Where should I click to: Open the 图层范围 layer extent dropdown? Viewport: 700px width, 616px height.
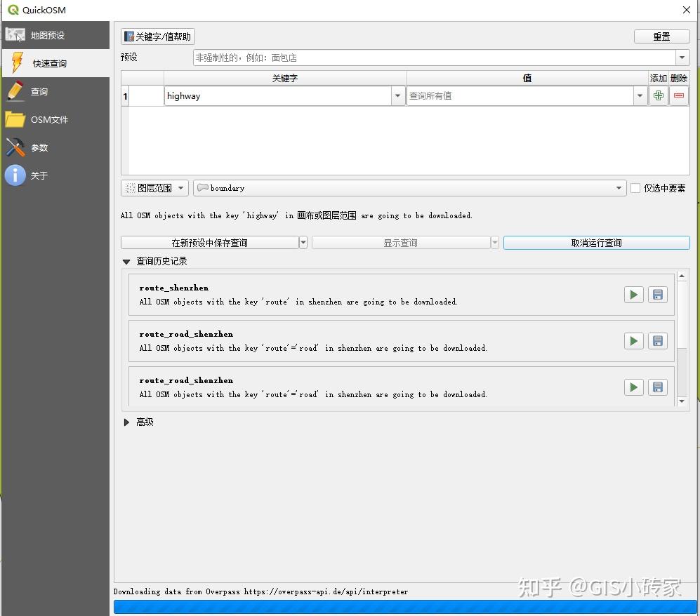point(154,188)
